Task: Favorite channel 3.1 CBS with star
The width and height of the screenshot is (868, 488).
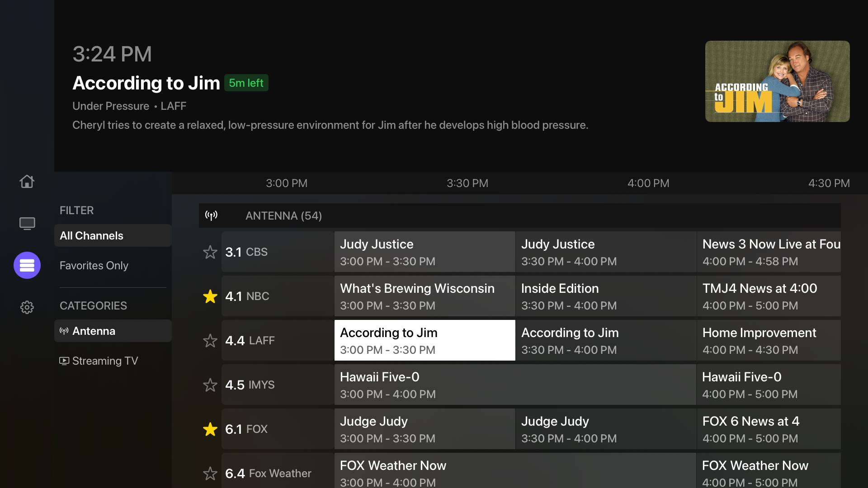Action: [210, 252]
